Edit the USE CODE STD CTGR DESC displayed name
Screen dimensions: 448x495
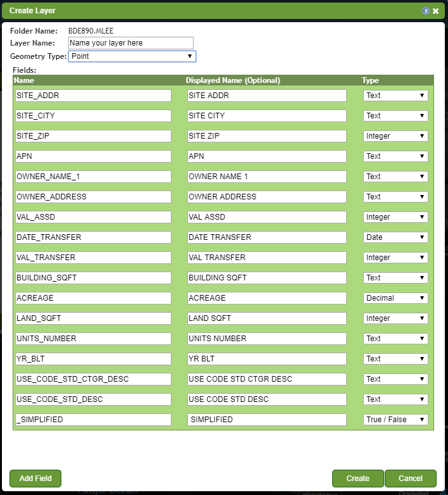click(x=266, y=379)
